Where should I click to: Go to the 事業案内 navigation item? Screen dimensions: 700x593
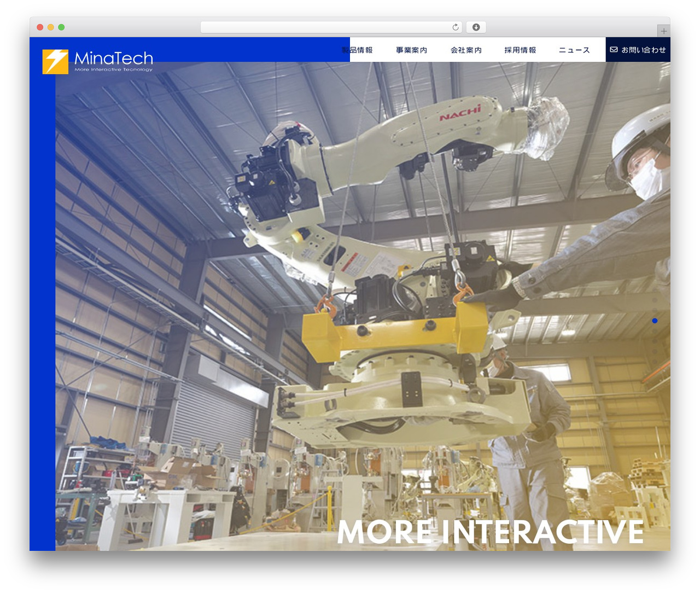click(412, 50)
